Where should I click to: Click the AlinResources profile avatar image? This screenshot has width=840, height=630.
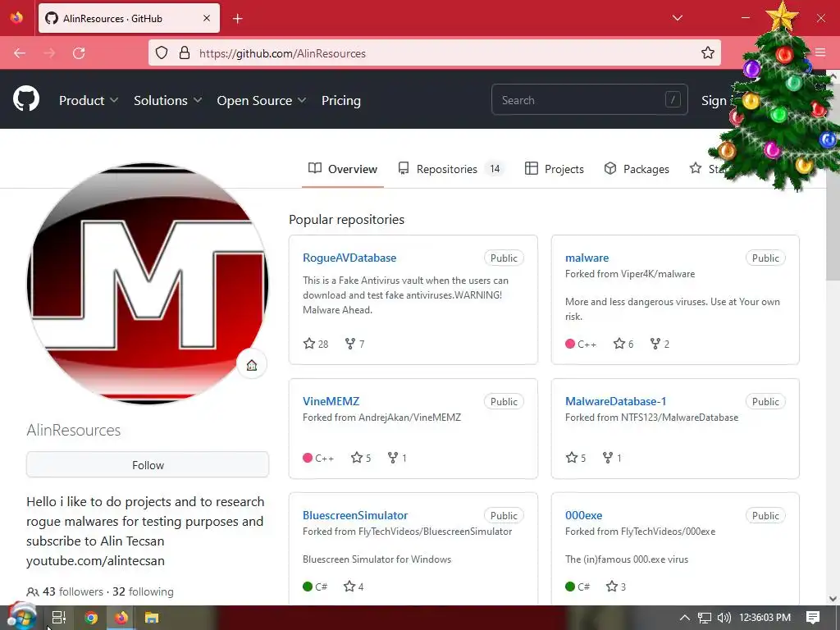pos(148,283)
